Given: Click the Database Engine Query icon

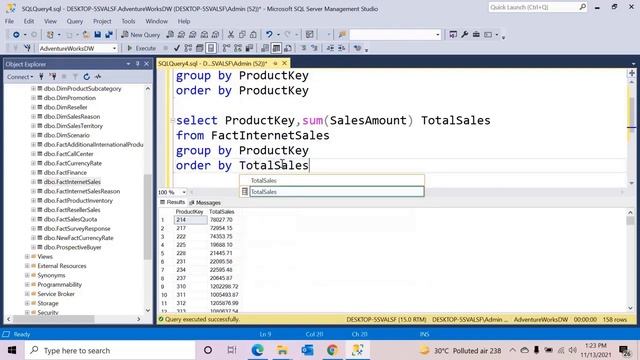Looking at the screenshot, I should tap(170, 35).
